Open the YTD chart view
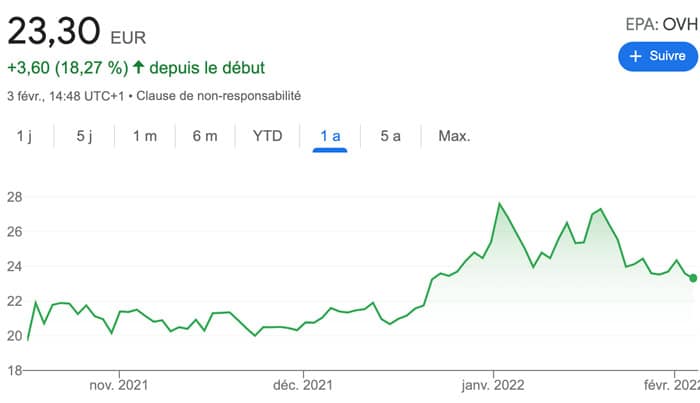The image size is (700, 403). [267, 136]
